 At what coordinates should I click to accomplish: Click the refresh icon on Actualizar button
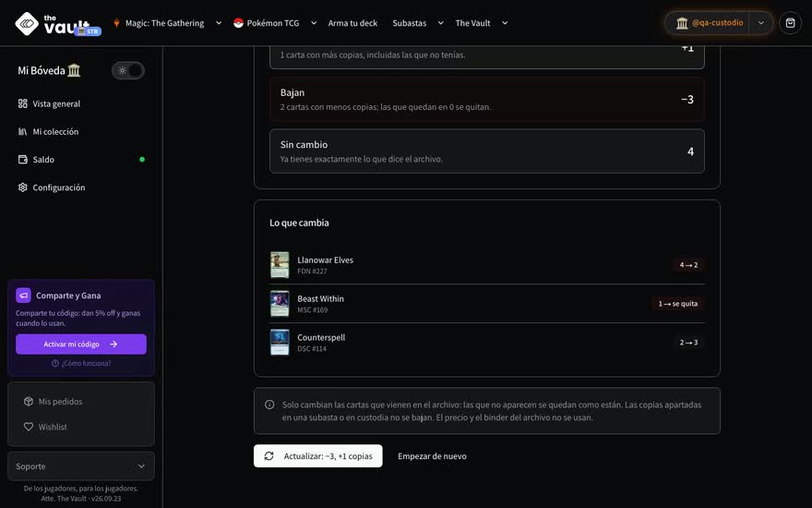(269, 456)
